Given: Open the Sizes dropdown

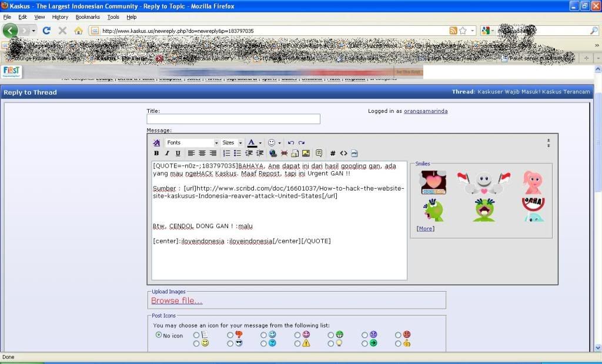Looking at the screenshot, I should (232, 142).
